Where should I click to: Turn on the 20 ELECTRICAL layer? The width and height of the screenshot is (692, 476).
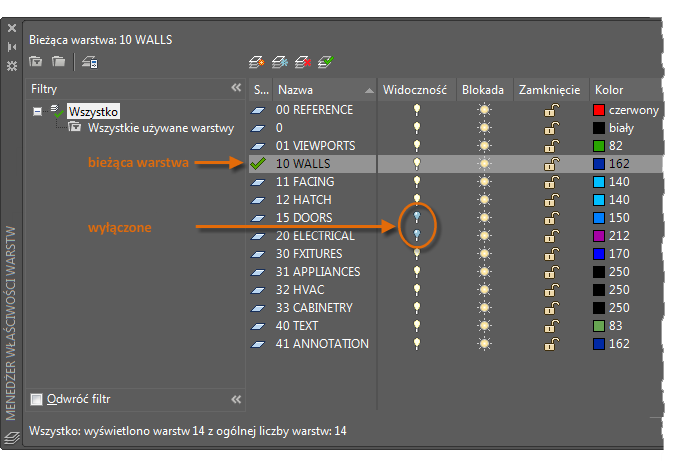(417, 235)
